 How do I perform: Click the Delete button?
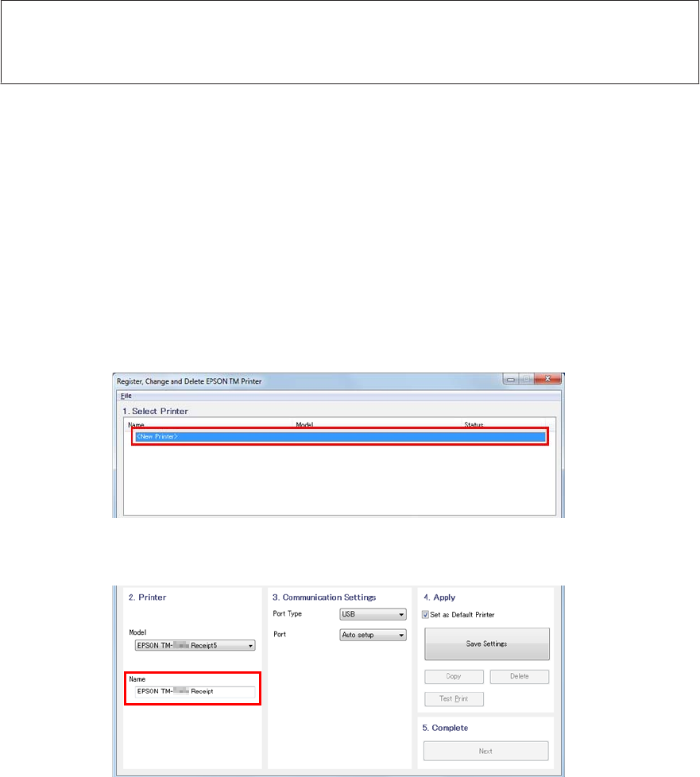pos(519,676)
